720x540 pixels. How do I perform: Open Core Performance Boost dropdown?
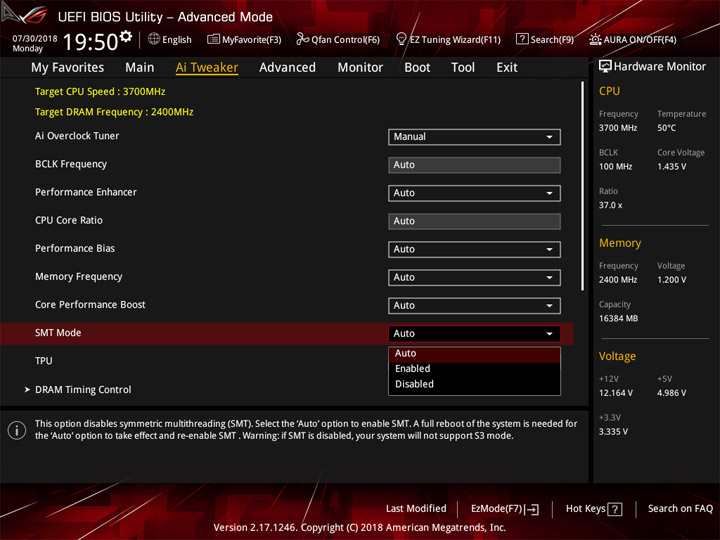click(x=474, y=306)
